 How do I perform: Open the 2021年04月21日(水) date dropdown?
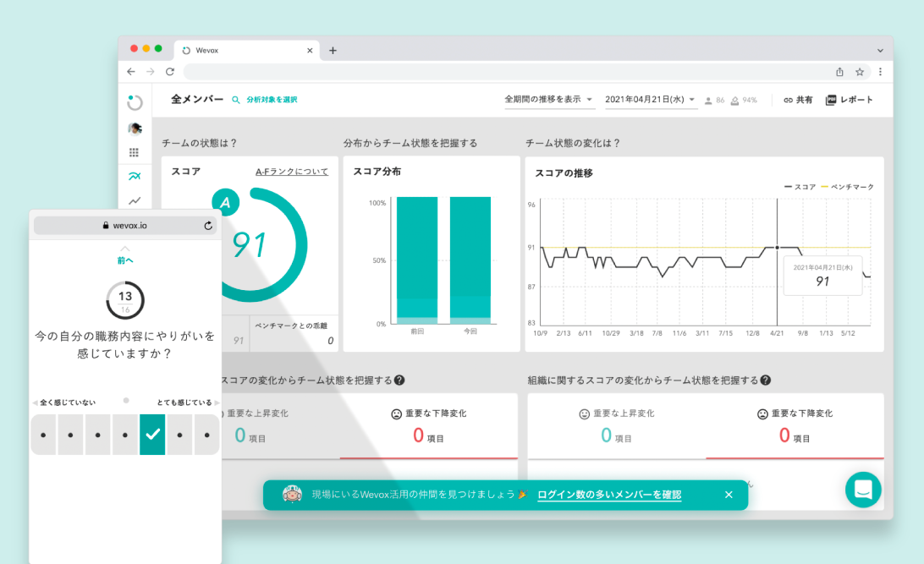click(650, 100)
